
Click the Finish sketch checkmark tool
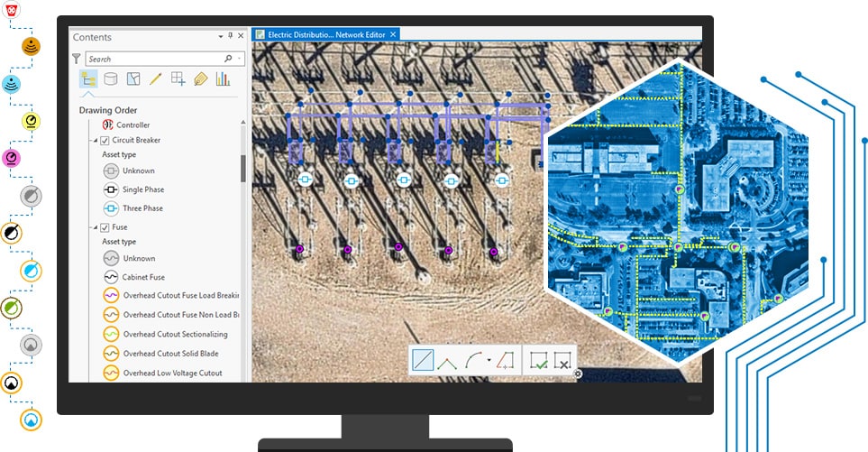coord(539,360)
